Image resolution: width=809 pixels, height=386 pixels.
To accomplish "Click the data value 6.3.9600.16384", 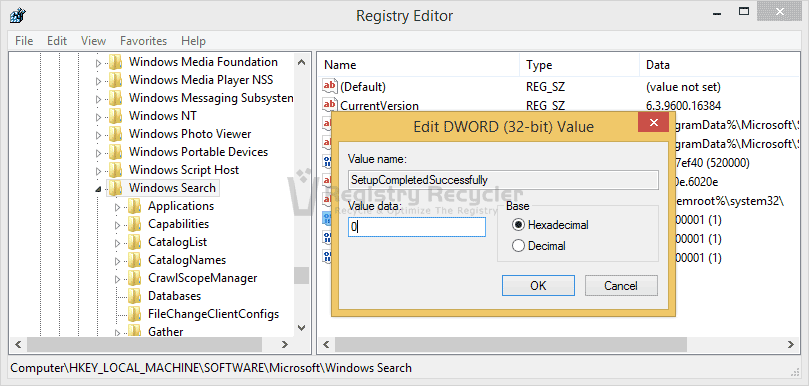I will [x=683, y=106].
